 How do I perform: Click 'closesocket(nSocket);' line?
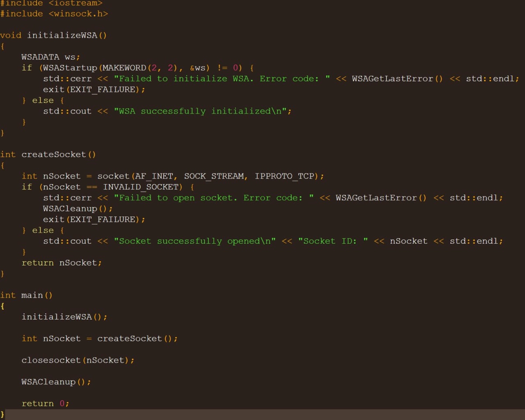(x=78, y=360)
